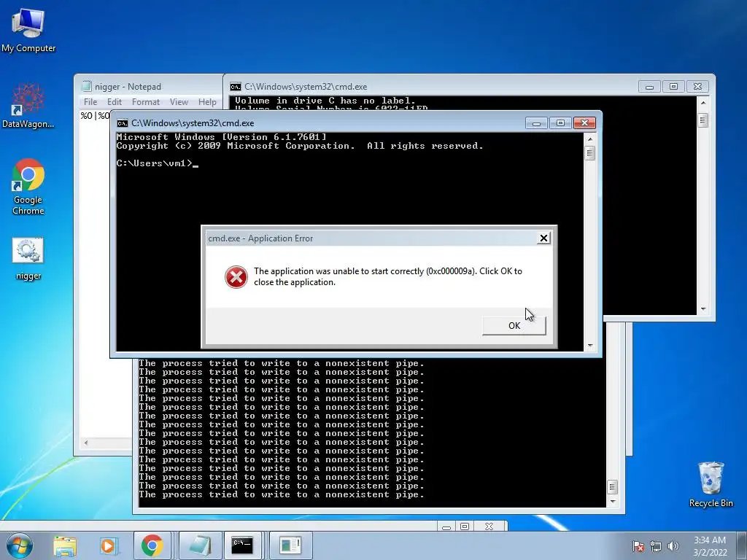Minimize the front cmd.exe window
747x560 pixels.
tap(536, 123)
